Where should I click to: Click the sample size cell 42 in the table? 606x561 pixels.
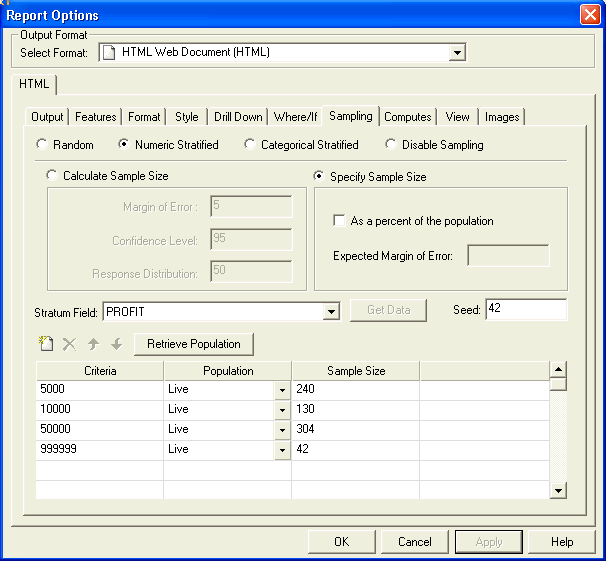(356, 450)
